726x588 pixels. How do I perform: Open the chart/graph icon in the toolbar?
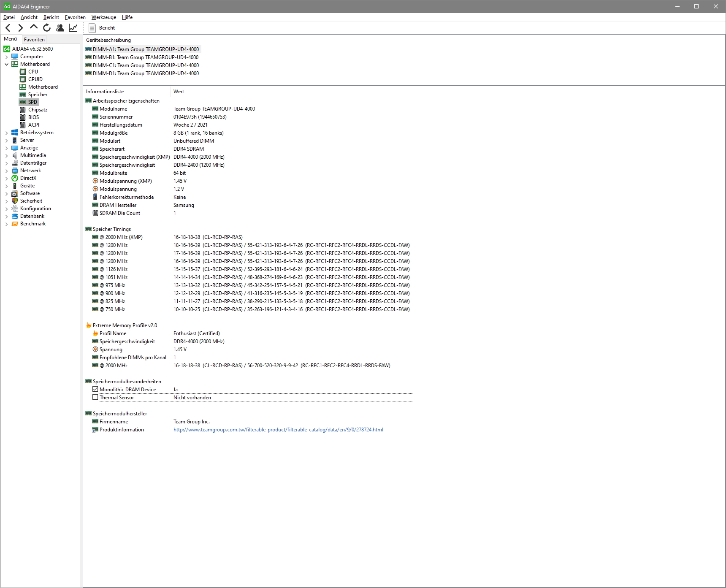click(73, 28)
